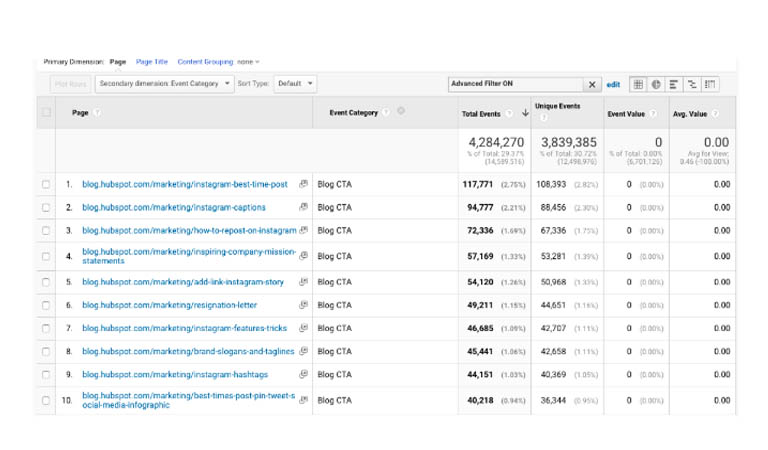This screenshot has height=450, width=768.
Task: Check row 7 instagram-features-tricks checkbox
Action: coord(46,328)
